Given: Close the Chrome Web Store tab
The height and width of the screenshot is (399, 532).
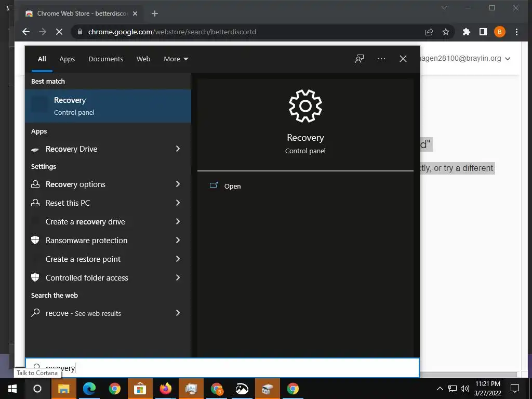Looking at the screenshot, I should point(135,14).
